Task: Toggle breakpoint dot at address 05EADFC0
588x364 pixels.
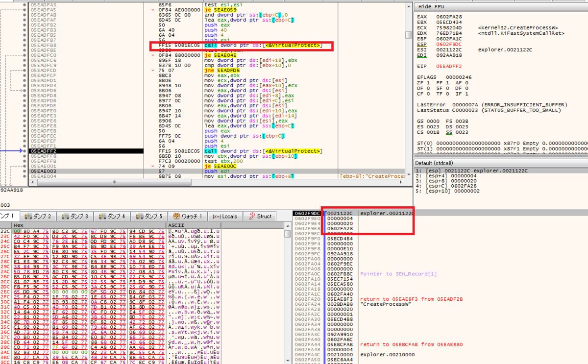Action: [x=24, y=55]
